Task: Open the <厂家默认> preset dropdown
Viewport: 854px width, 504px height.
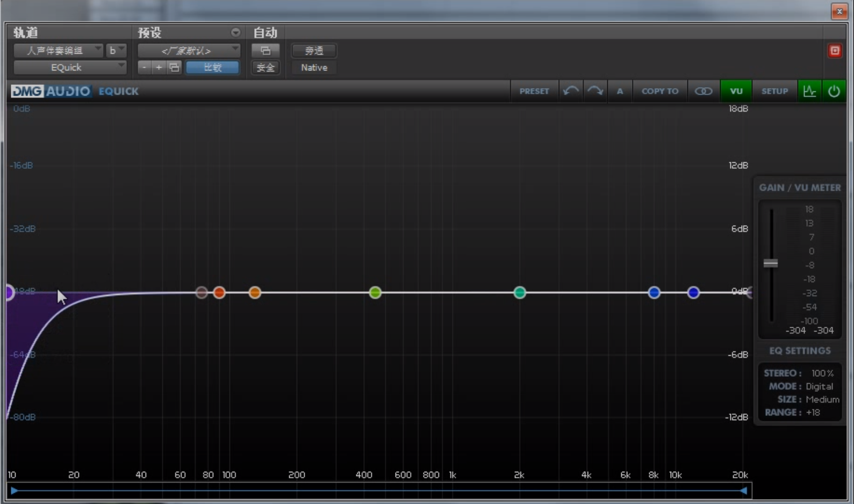Action: click(x=189, y=51)
